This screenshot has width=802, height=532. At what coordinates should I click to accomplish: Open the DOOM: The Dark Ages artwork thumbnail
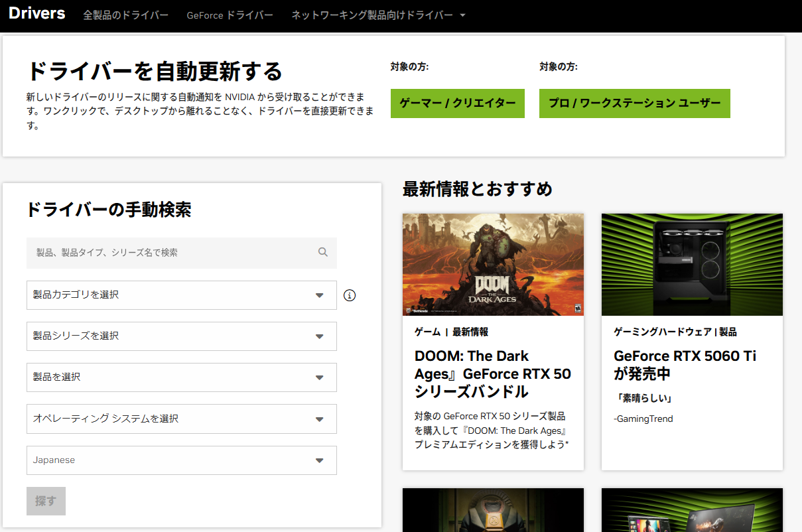493,265
